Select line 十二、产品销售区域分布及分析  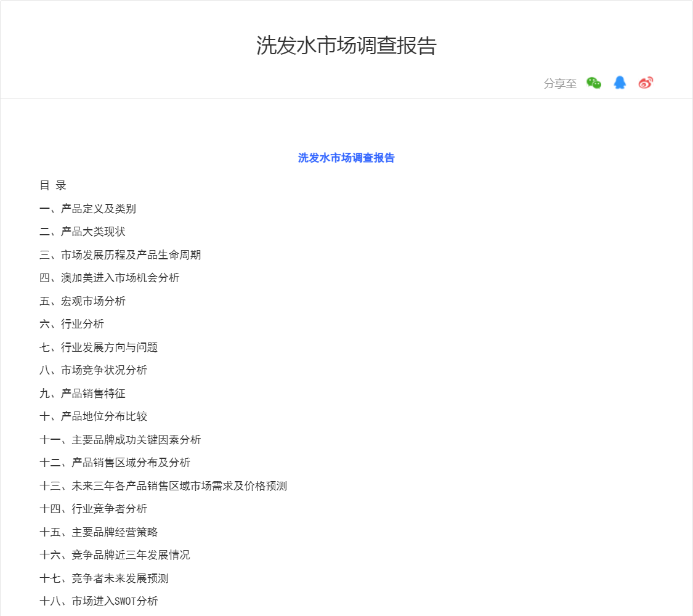point(115,463)
